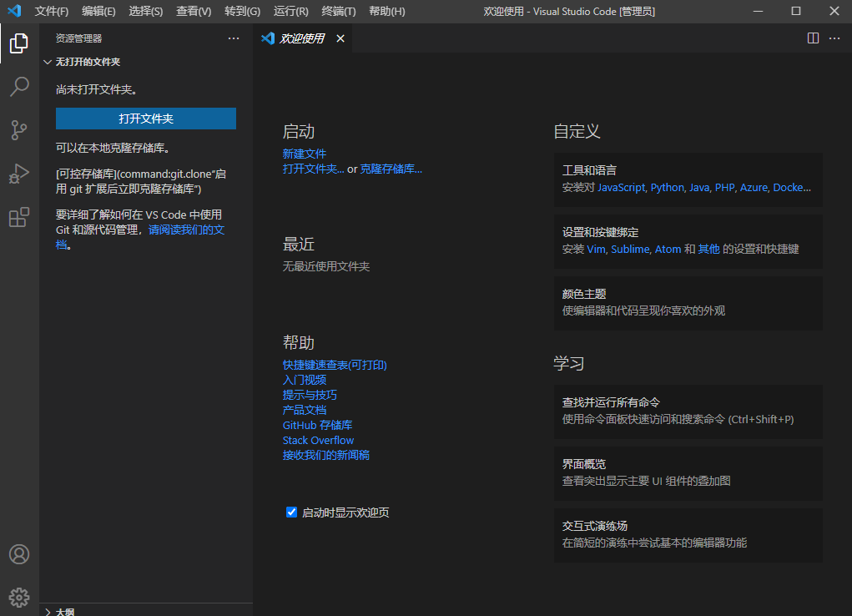852x616 pixels.
Task: Open the 产品文档 link
Action: point(305,410)
